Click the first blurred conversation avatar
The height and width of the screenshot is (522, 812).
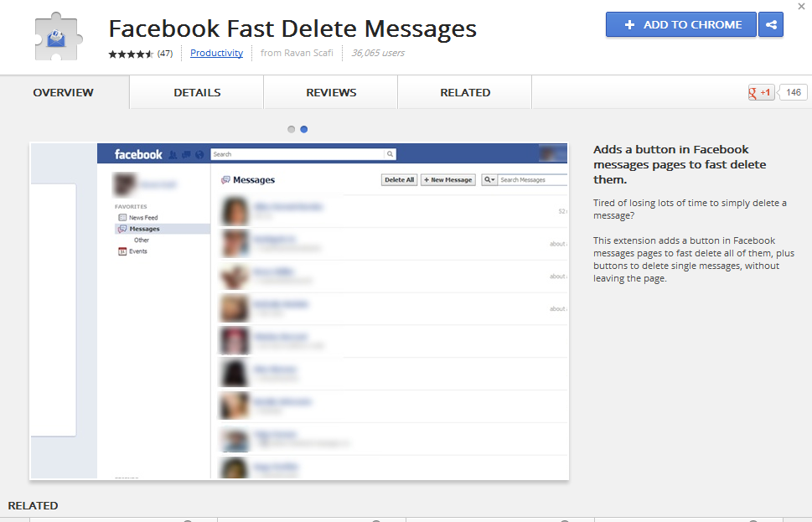(x=235, y=211)
